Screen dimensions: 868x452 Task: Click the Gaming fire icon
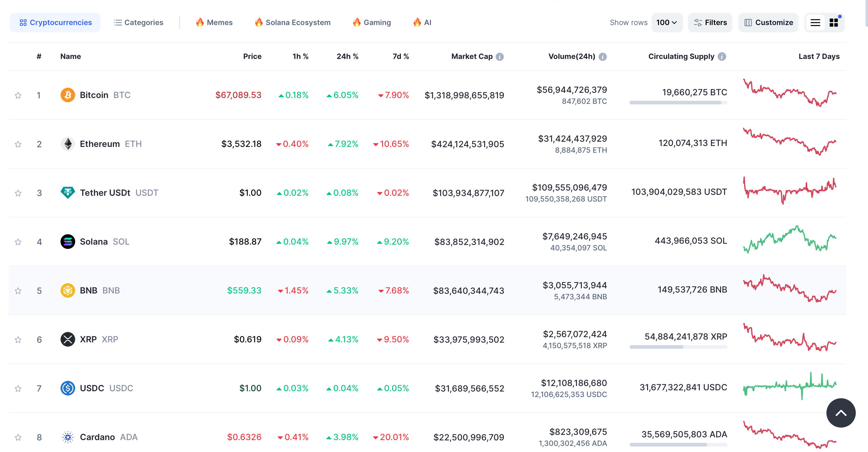[357, 22]
